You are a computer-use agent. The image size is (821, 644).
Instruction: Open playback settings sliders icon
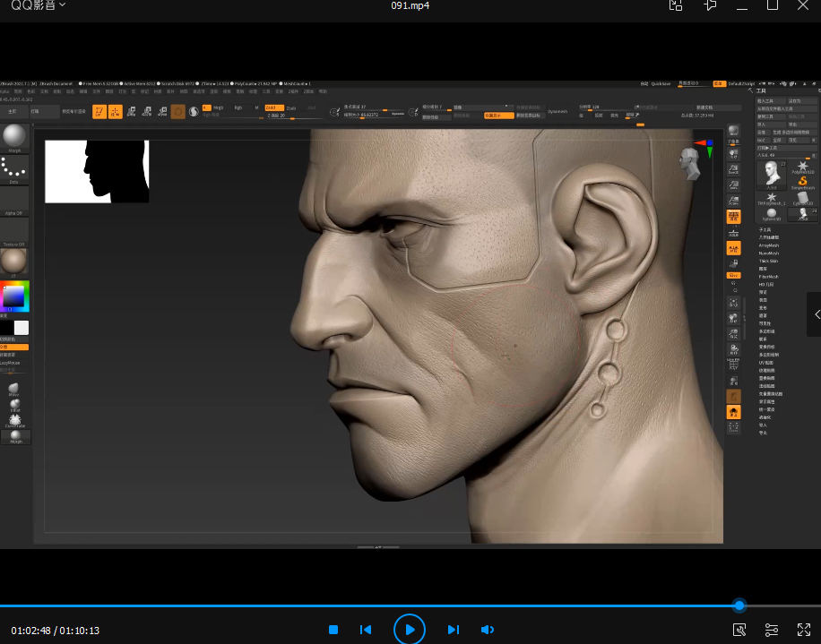772,630
